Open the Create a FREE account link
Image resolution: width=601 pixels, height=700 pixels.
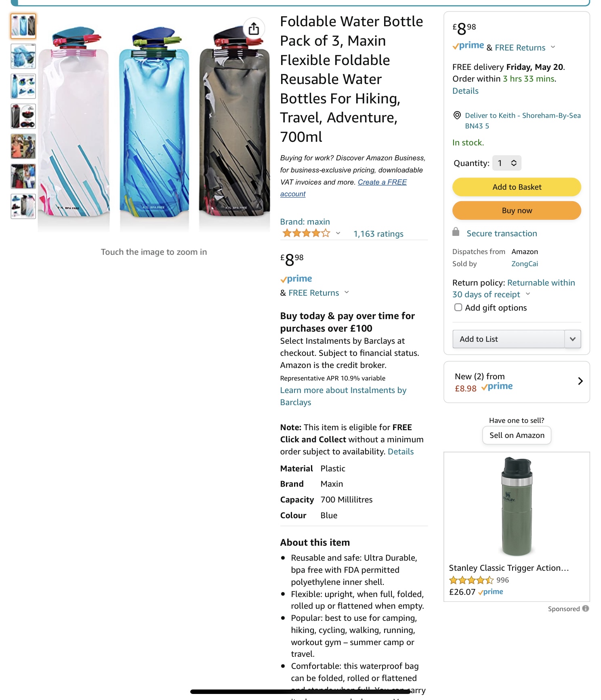click(x=343, y=188)
